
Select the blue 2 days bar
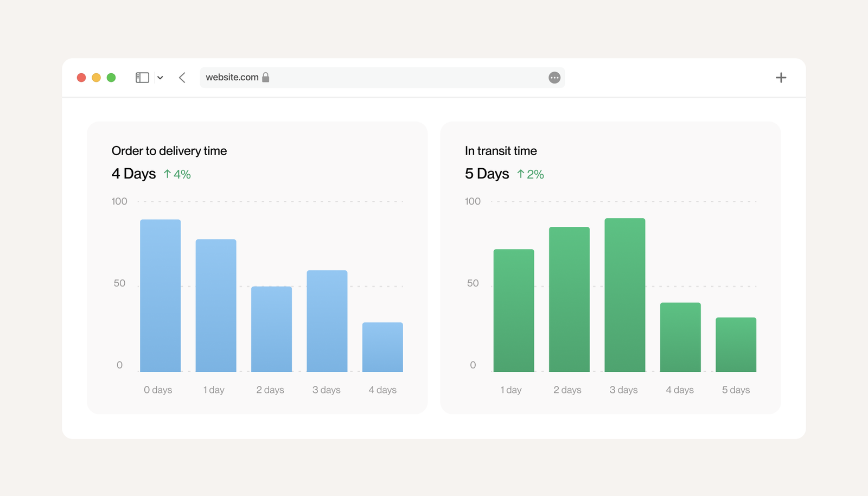[271, 329]
